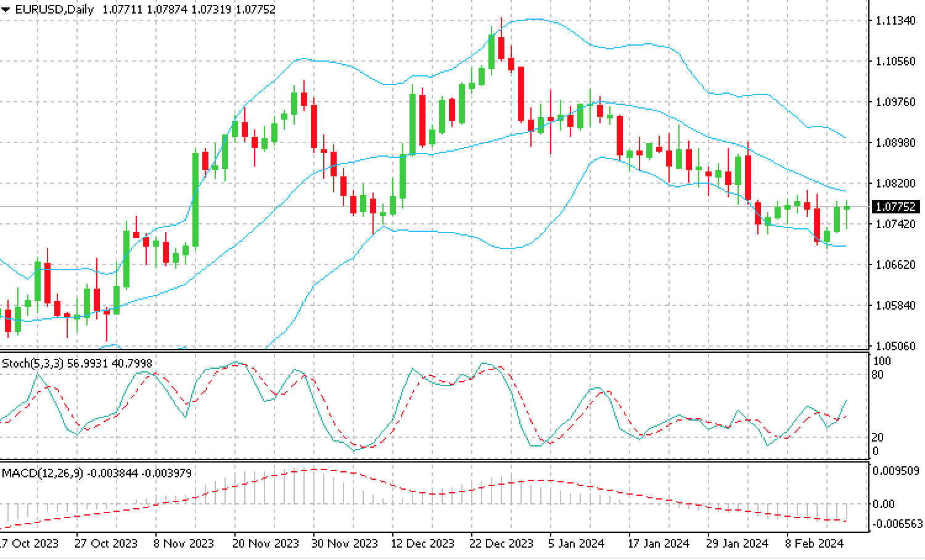Pick the 27 Oct 2023 date label
Viewport: 925px width, 560px height.
coord(106,543)
